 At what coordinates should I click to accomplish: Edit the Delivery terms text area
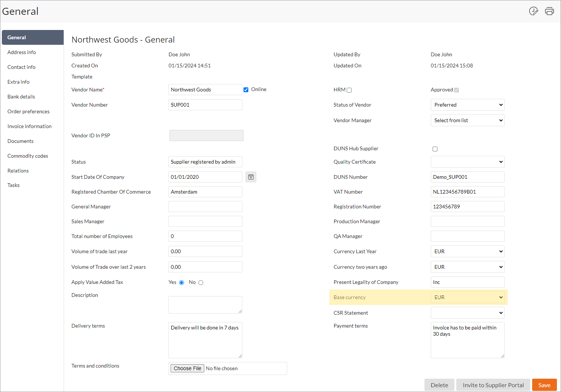point(205,340)
